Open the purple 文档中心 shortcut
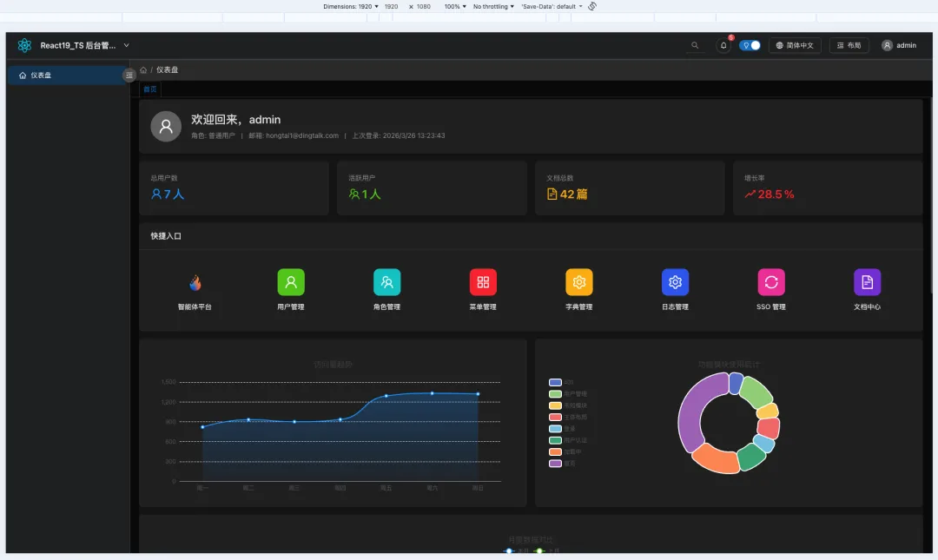Screen dimensions: 938x560 [x=867, y=282]
